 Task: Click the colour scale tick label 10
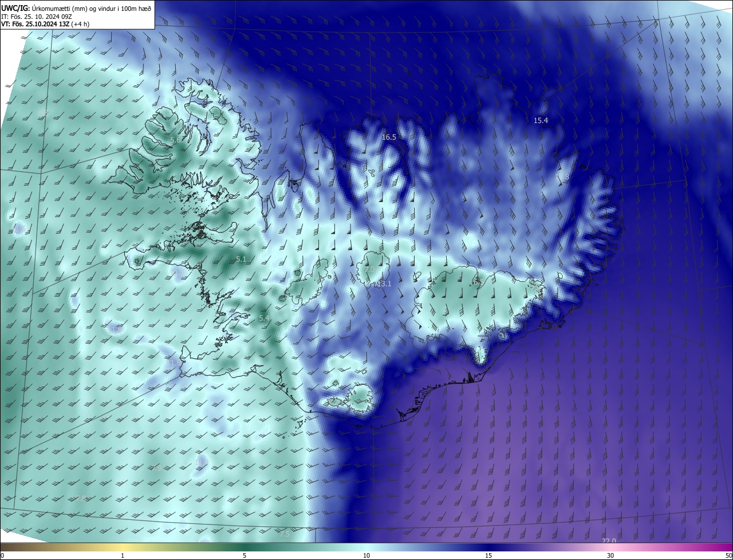(366, 555)
